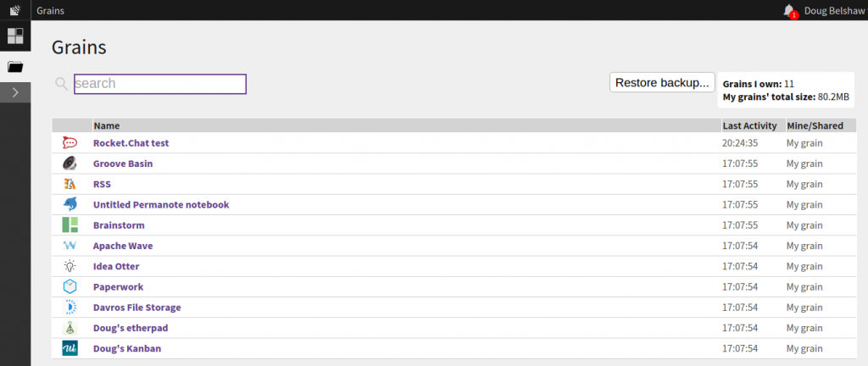Click the Permanote notebook icon
This screenshot has width=868, height=366.
(70, 204)
